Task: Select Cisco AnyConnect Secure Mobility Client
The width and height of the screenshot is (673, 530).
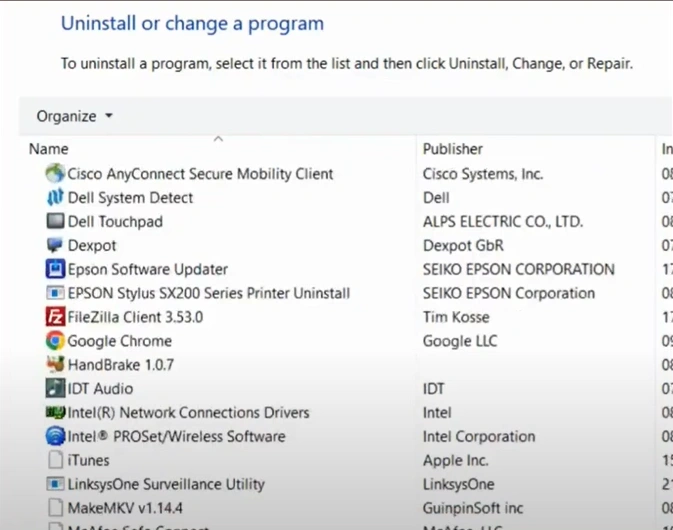Action: pyautogui.click(x=200, y=173)
